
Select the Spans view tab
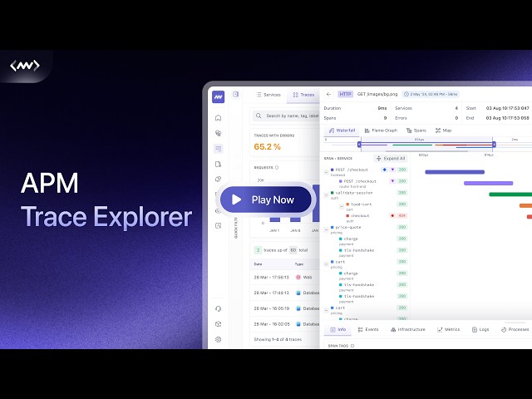coord(416,131)
